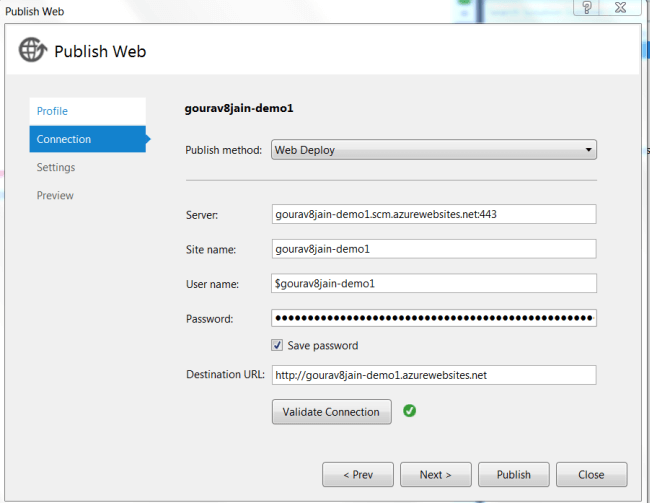The height and width of the screenshot is (503, 650).
Task: Click the Server label
Action: tap(202, 215)
